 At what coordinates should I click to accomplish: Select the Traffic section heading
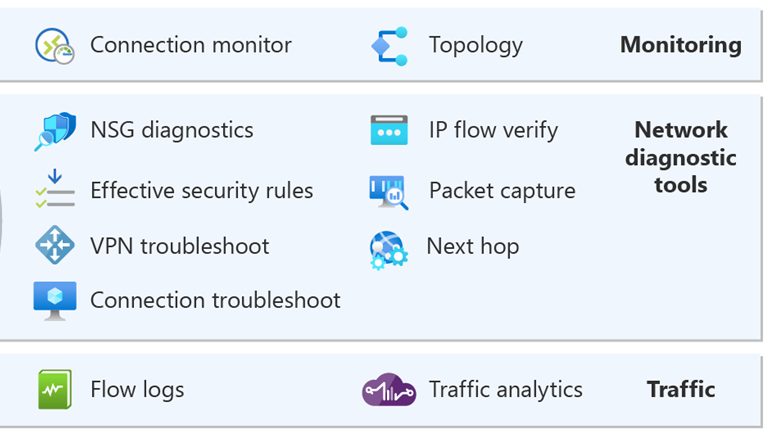pos(680,389)
